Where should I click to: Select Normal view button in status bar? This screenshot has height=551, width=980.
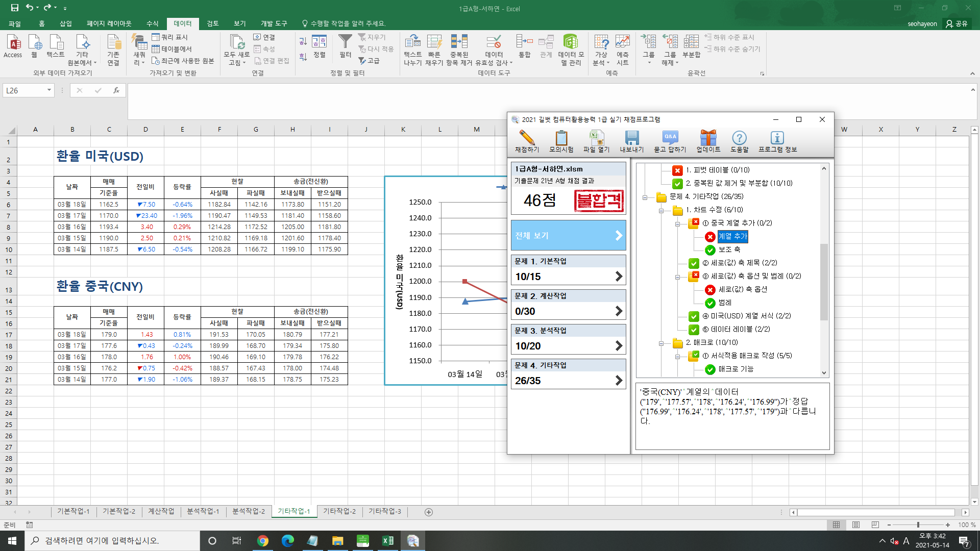(x=836, y=525)
